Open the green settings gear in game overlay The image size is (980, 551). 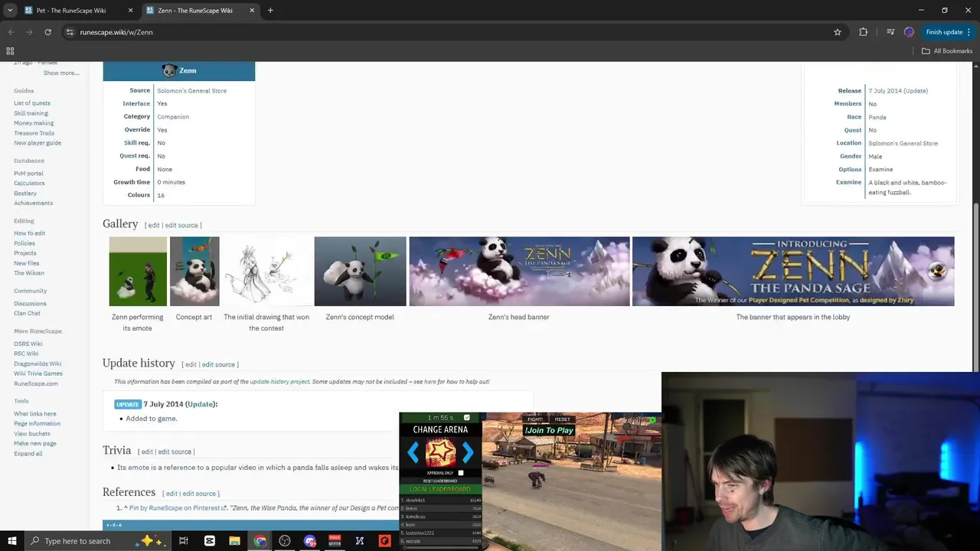(652, 419)
